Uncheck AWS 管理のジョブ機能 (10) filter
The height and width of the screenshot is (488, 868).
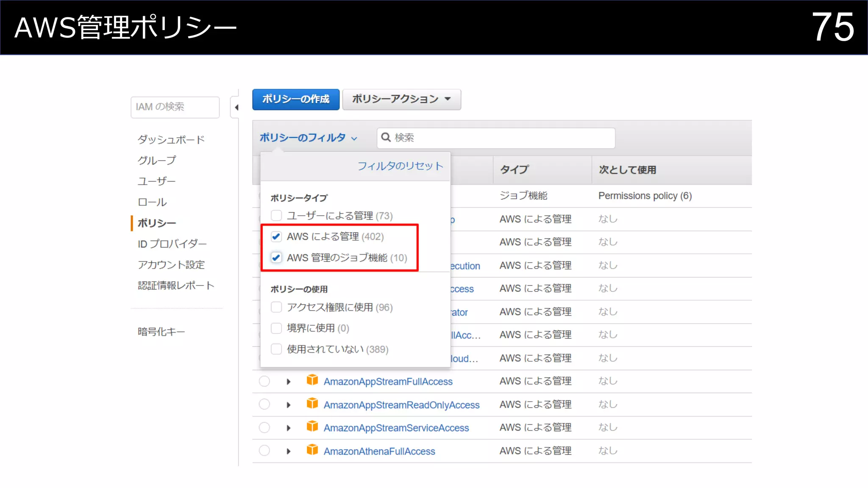(276, 258)
